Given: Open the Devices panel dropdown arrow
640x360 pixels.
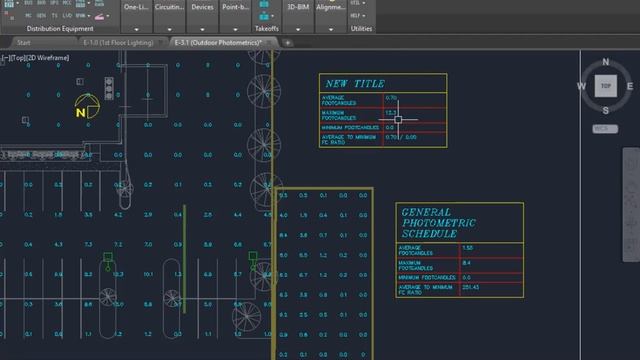Looking at the screenshot, I should [x=202, y=29].
